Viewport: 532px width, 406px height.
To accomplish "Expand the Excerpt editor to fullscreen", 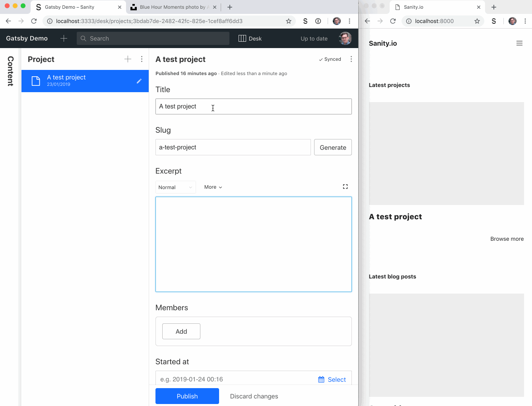I will coord(345,186).
